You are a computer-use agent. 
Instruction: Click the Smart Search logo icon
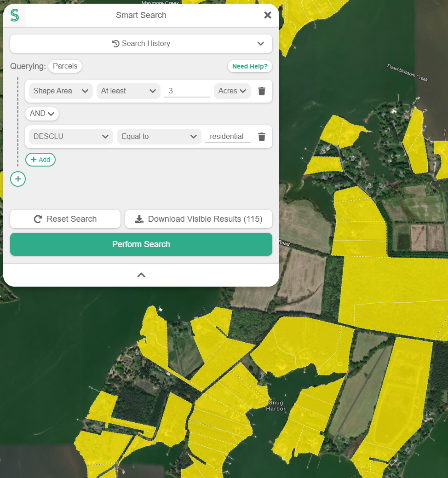(15, 15)
